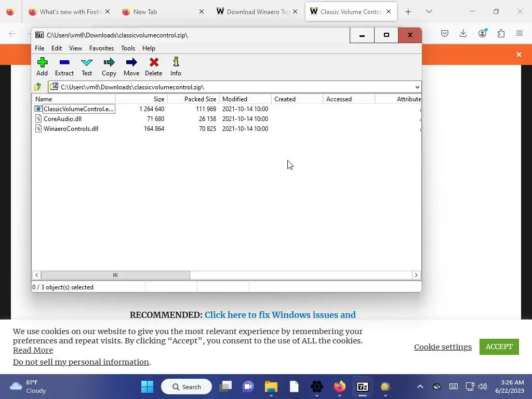Open Task View on the taskbar
This screenshot has width=532, height=399.
click(225, 387)
